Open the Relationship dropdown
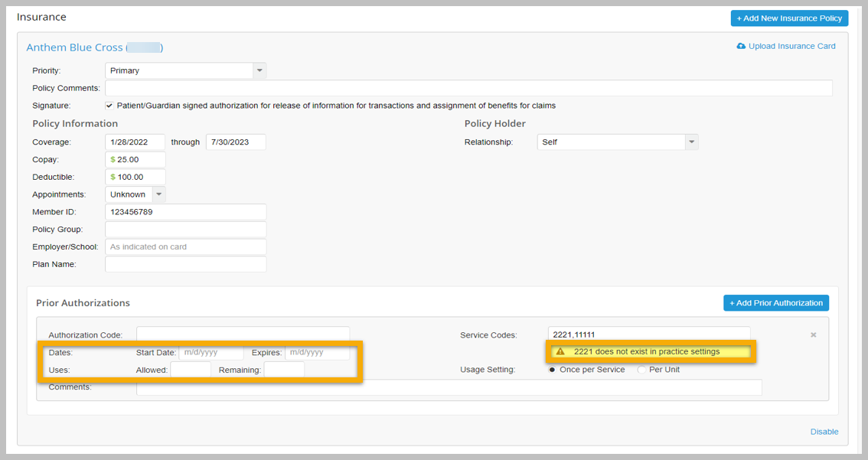The width and height of the screenshot is (868, 460). 691,142
